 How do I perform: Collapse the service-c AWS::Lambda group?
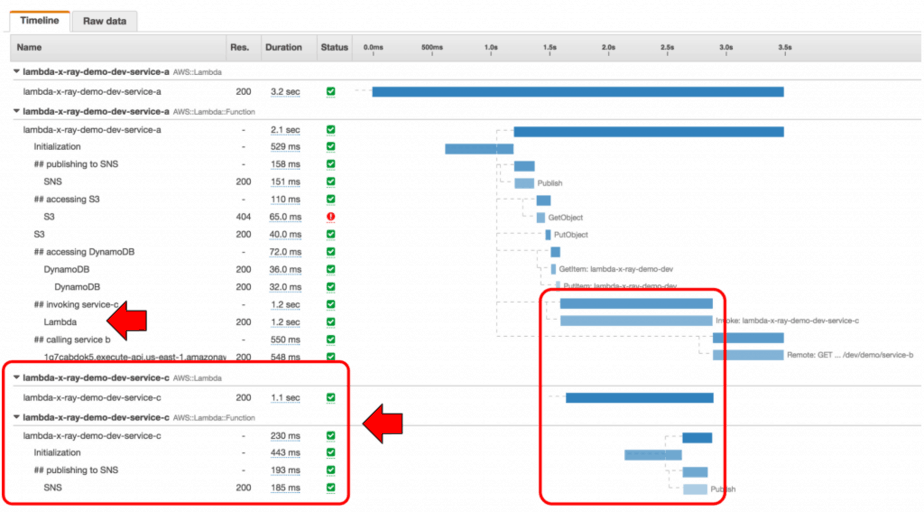(16, 378)
